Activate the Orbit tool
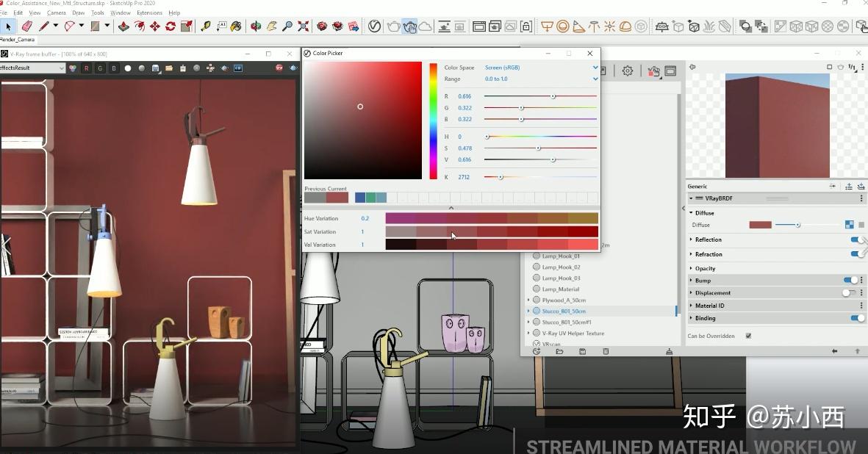Viewport: 868px width, 454px height. point(256,26)
